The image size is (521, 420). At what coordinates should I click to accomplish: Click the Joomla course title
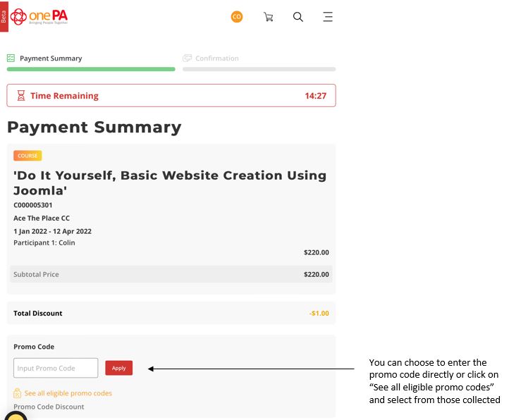click(170, 183)
